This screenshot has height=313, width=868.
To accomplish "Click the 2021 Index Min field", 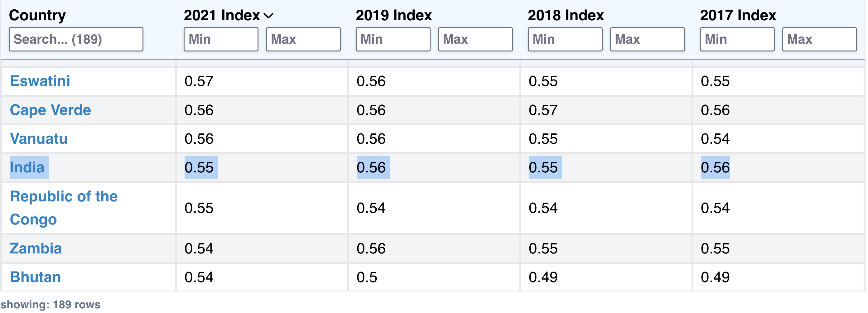I will click(221, 39).
